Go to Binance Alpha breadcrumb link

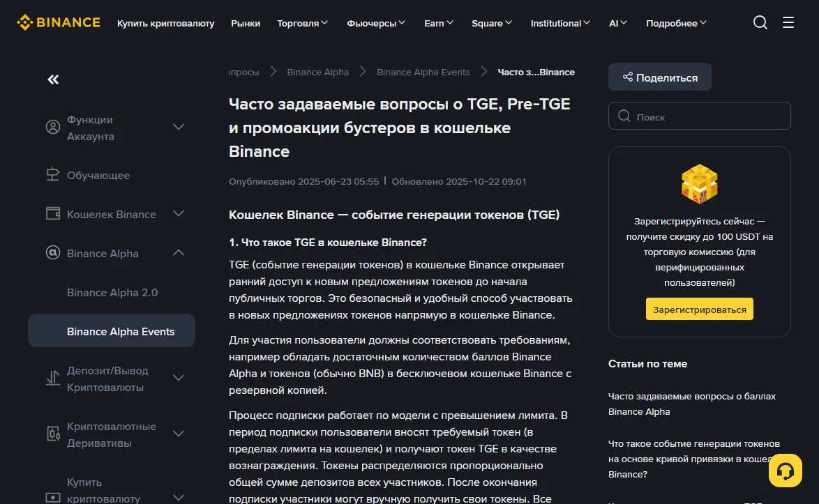(x=317, y=72)
